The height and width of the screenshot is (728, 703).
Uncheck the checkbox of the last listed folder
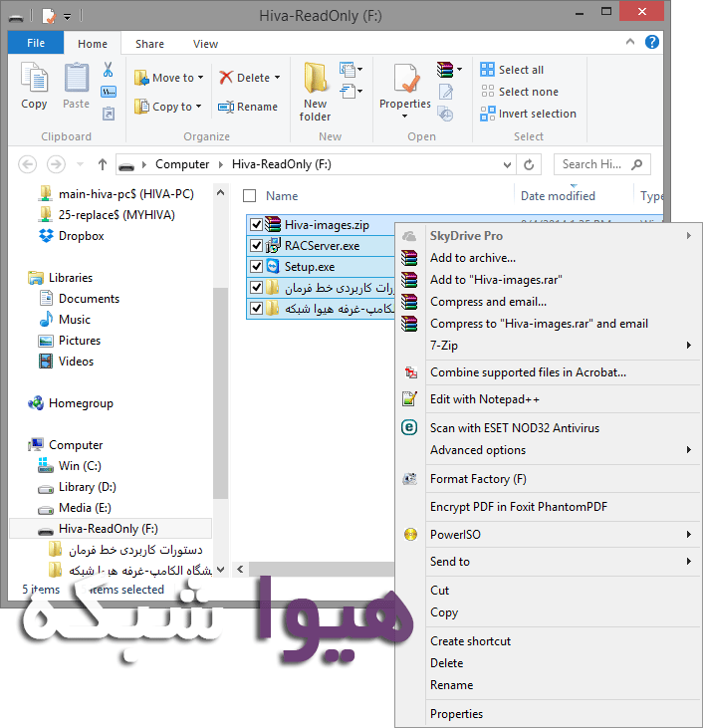tap(256, 309)
